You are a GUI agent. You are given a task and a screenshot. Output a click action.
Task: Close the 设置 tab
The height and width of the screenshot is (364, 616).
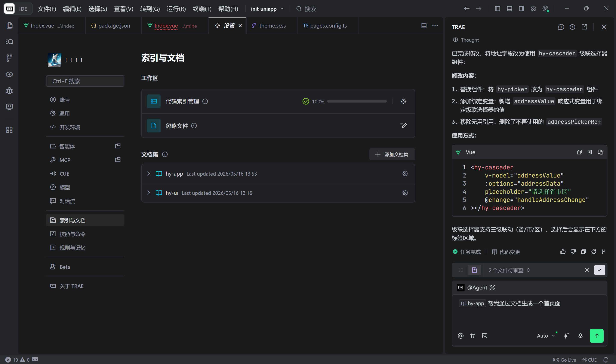click(x=240, y=25)
